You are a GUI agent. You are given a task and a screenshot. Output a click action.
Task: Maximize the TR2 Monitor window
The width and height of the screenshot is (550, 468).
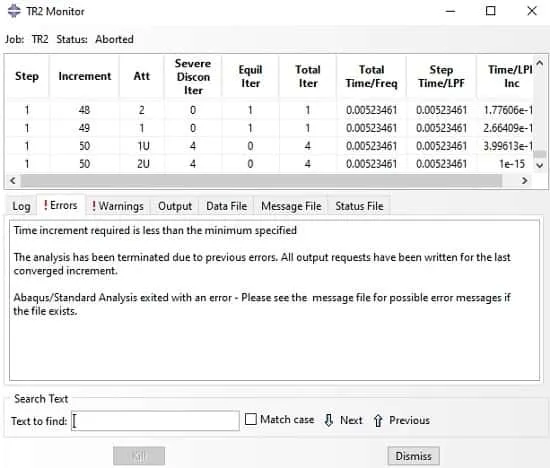coord(490,11)
